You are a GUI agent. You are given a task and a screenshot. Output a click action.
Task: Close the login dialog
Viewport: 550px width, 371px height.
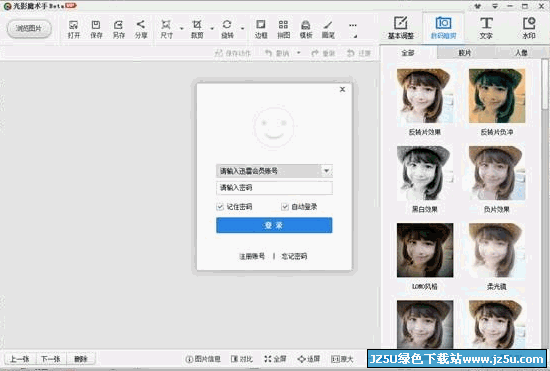pos(342,89)
